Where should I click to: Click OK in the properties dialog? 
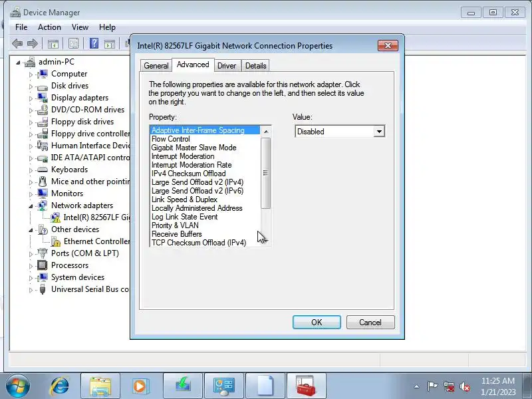coord(317,322)
